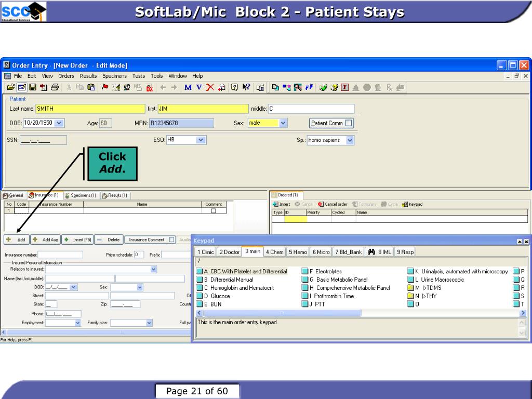Click the binoculars icon on keypad tabs
The height and width of the screenshot is (399, 532).
[x=371, y=252]
